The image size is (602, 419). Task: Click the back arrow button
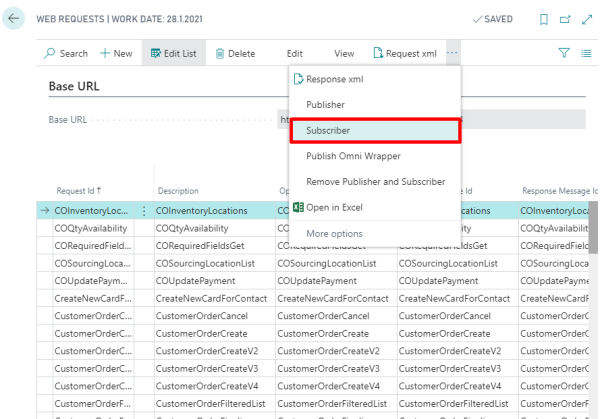(x=13, y=18)
